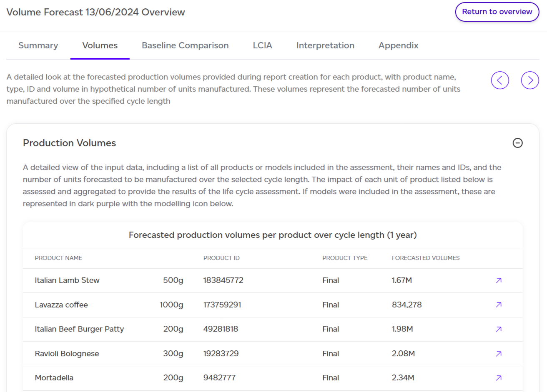547x392 pixels.
Task: Select the Volumes tab
Action: 100,45
